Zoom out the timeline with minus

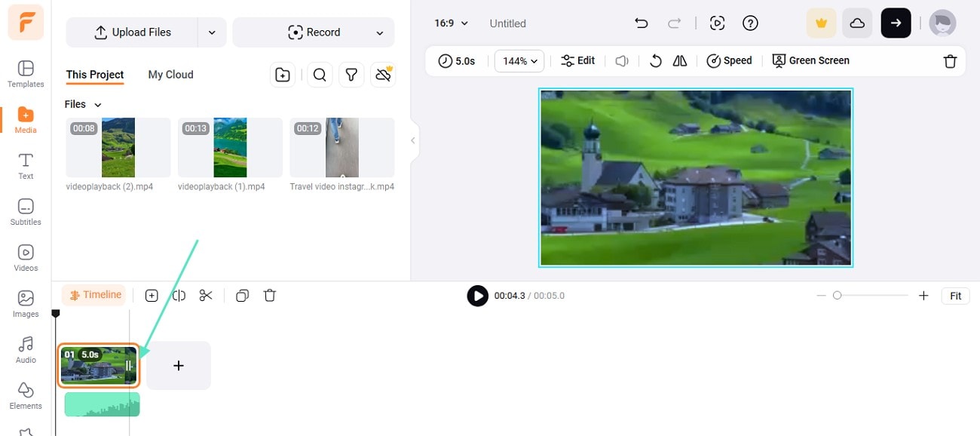(x=821, y=296)
